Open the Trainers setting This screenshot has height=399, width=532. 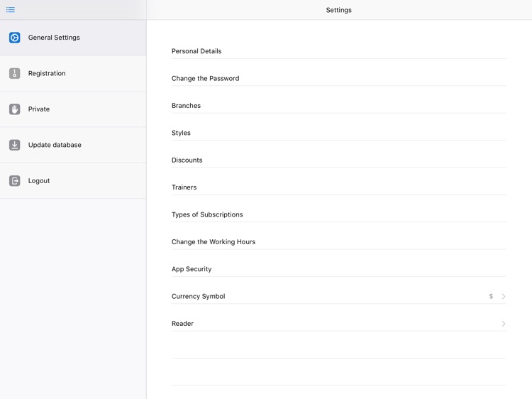point(338,187)
